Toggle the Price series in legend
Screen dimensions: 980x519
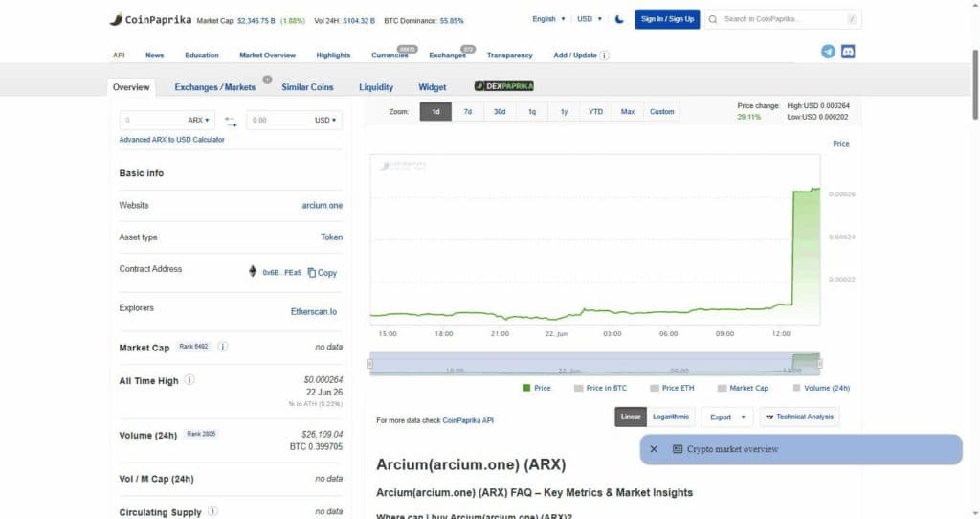click(x=537, y=388)
